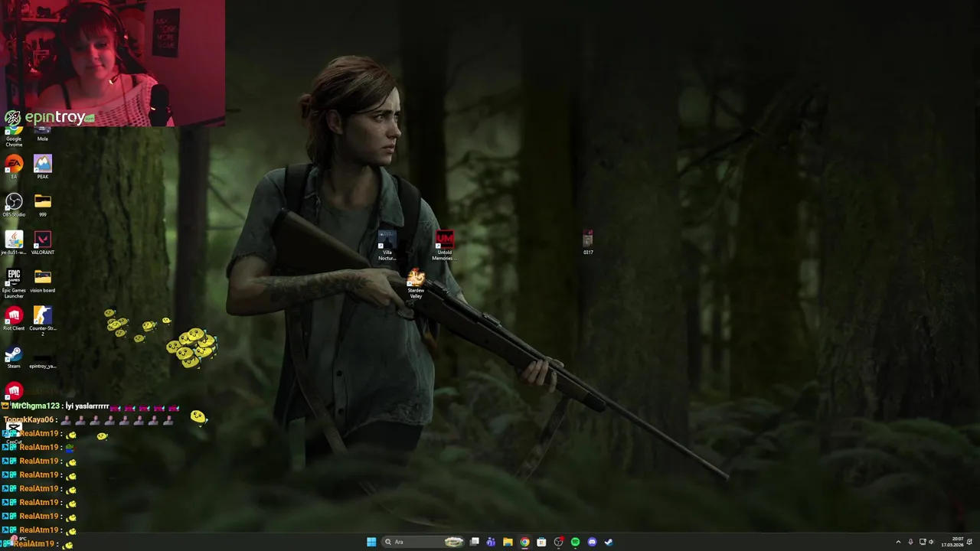Launch the OBS Studio desktop shortcut
This screenshot has height=551, width=980.
tap(14, 204)
